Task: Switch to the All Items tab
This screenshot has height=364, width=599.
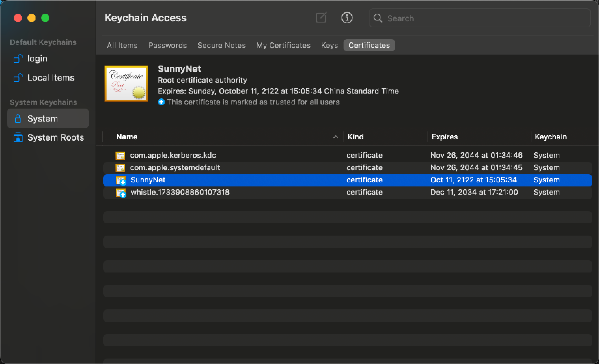Action: coord(122,45)
